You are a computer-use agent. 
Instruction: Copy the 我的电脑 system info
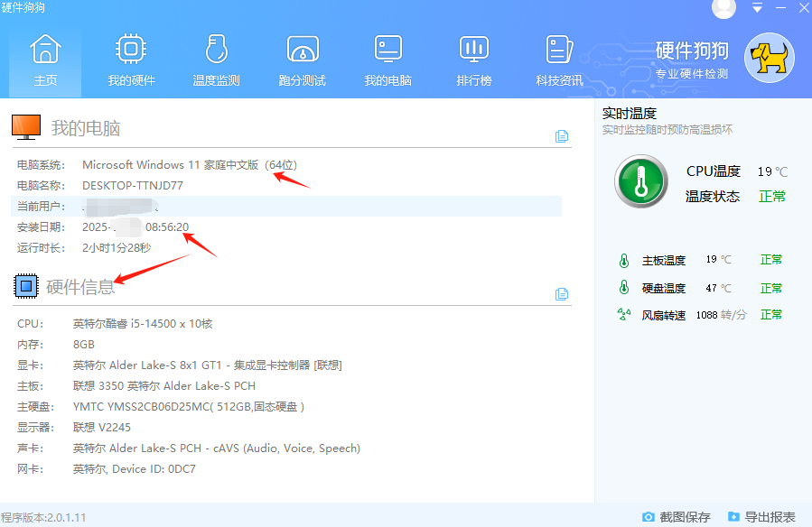click(x=562, y=135)
